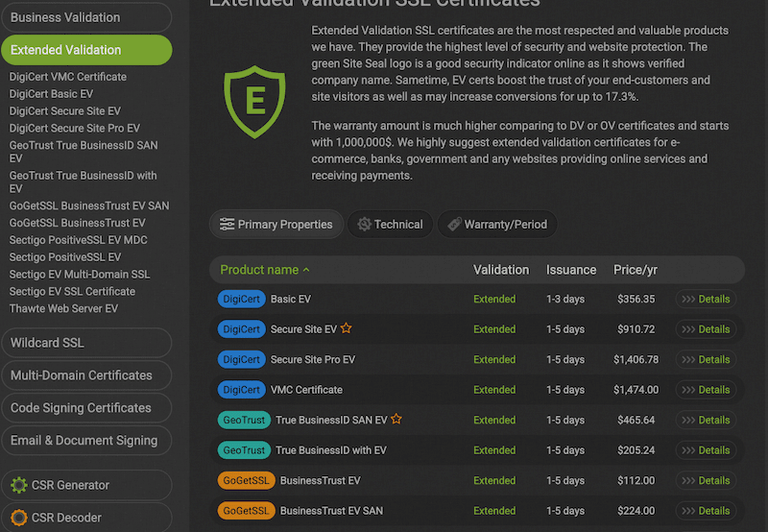Open Details for True BusinessID with EV

click(x=706, y=450)
